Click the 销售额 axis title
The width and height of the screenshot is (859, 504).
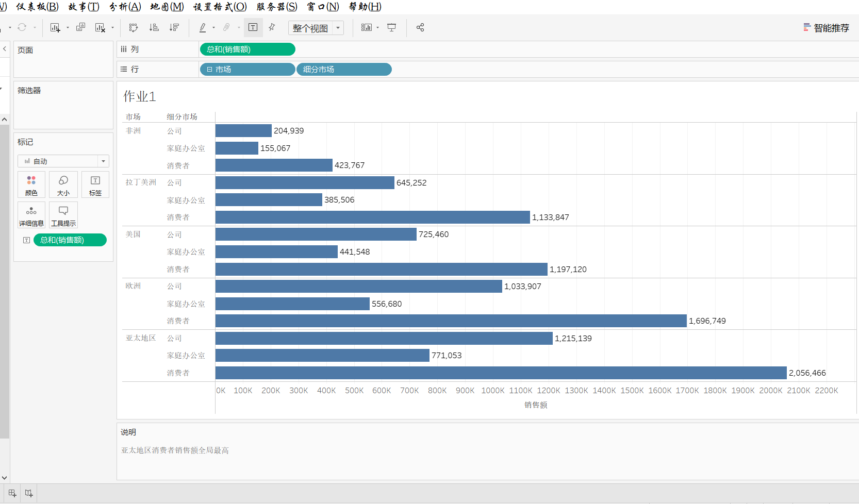(x=536, y=405)
